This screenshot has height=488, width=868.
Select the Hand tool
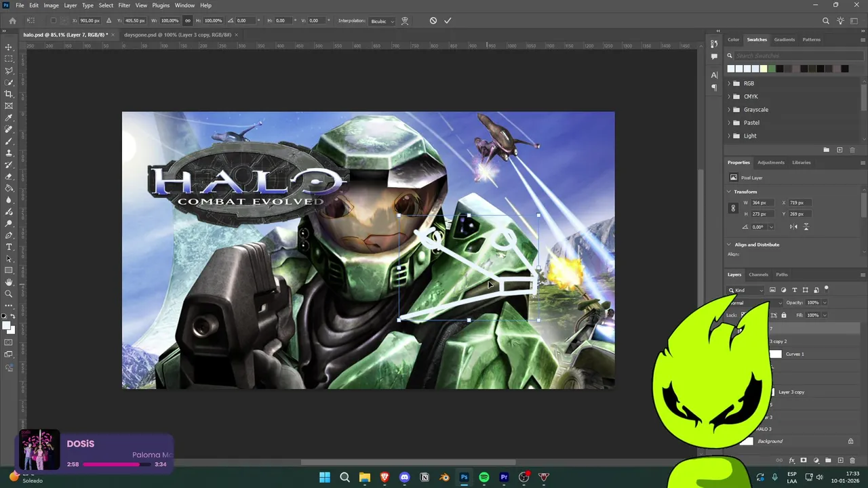pos(9,282)
